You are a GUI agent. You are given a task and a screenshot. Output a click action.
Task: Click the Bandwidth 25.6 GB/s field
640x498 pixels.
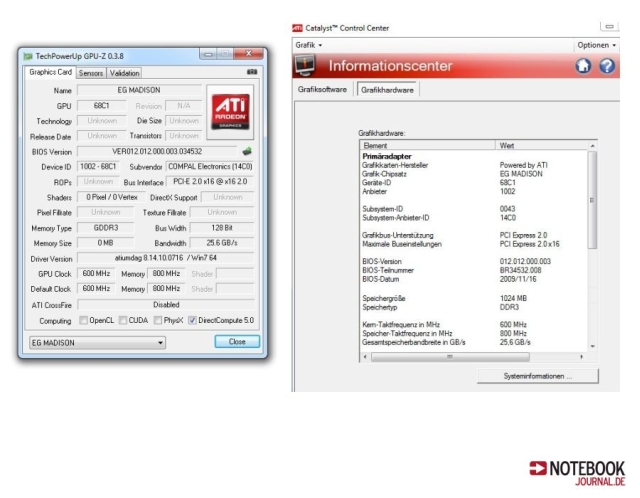[x=222, y=243]
